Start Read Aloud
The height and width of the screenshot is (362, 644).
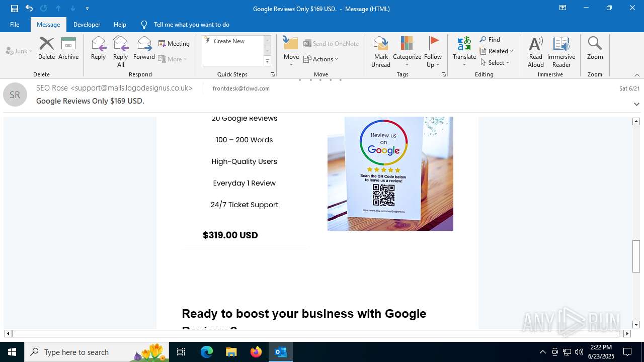[x=535, y=52]
